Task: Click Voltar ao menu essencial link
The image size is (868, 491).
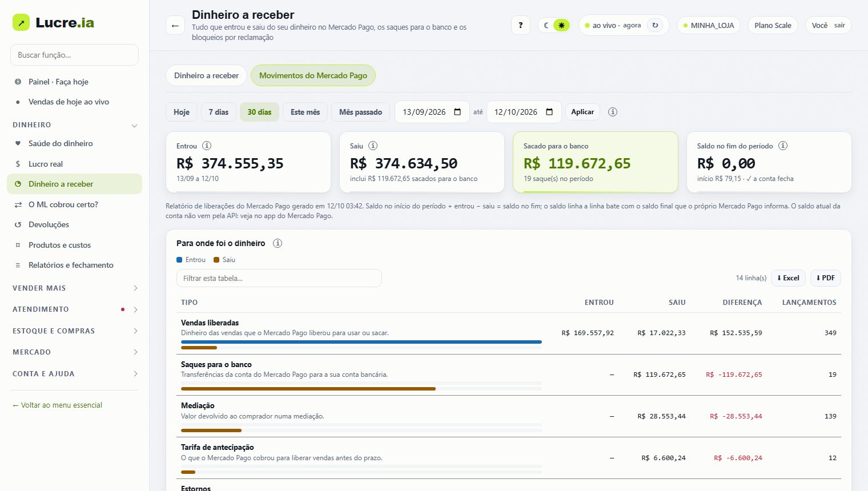Action: [57, 405]
